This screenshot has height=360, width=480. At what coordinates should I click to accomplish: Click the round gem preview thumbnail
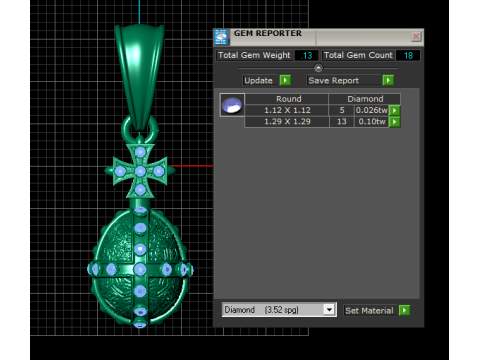(232, 105)
